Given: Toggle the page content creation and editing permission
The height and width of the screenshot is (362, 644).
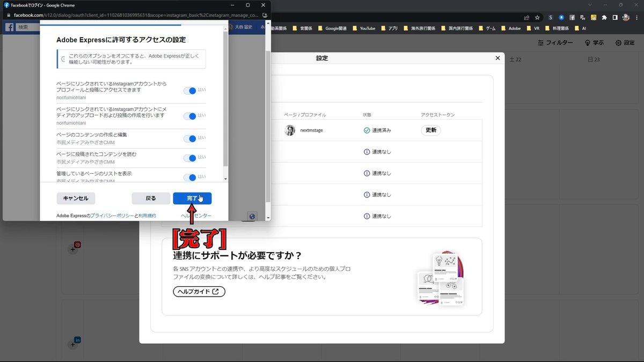Looking at the screenshot, I should (x=190, y=138).
